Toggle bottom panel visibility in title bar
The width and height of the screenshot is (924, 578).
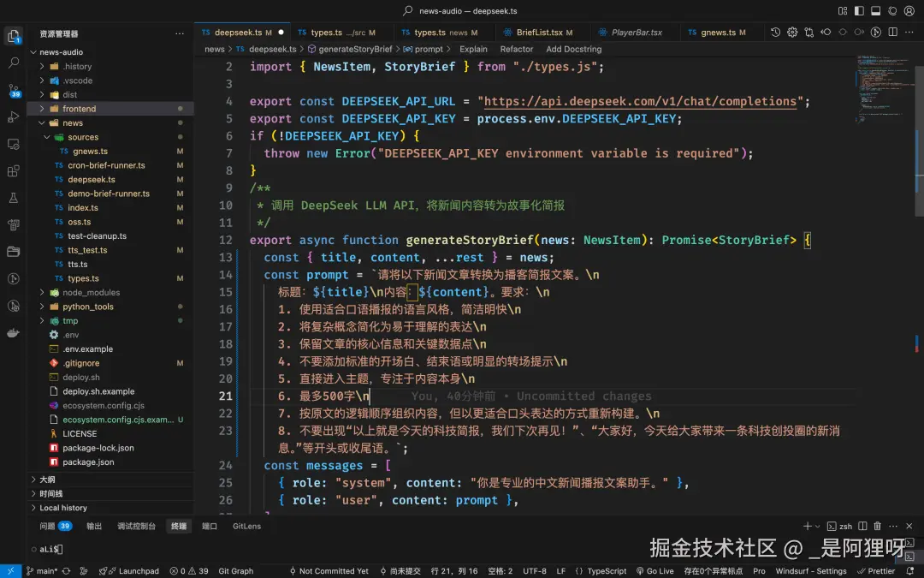[x=876, y=10]
